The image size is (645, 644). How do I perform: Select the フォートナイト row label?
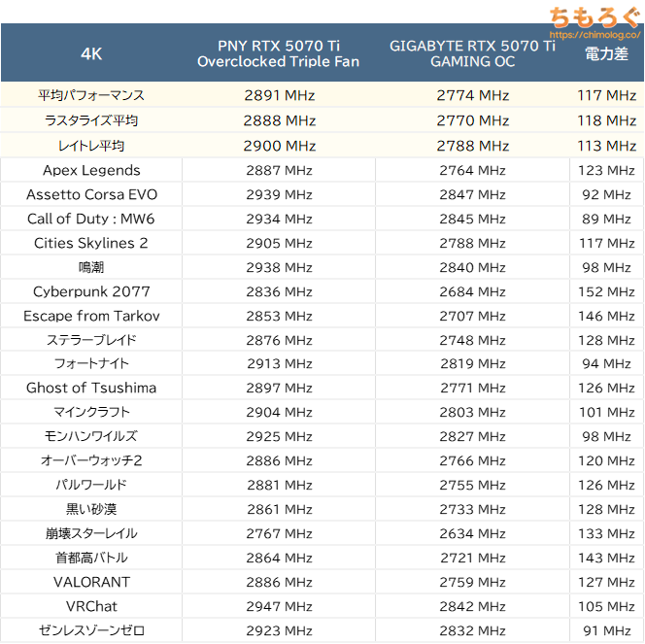pos(91,363)
